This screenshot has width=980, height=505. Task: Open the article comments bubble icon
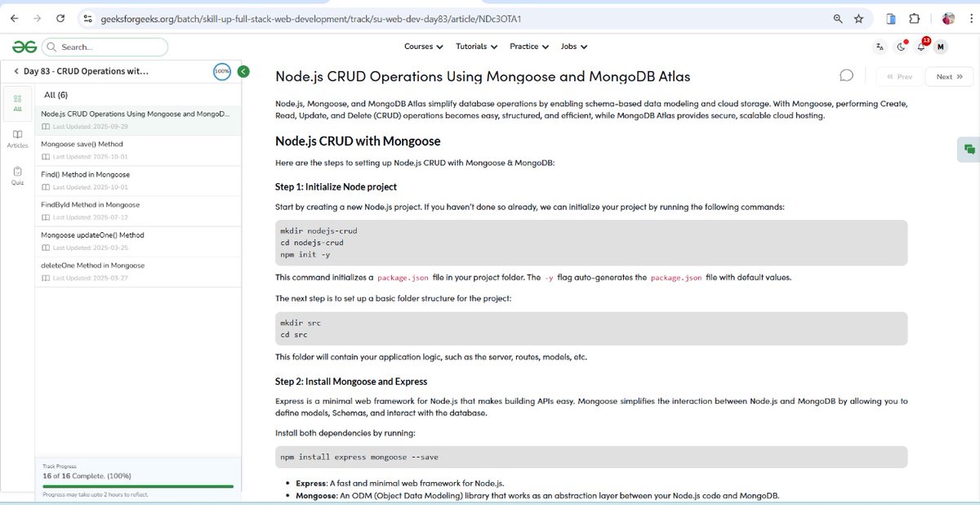tap(846, 76)
